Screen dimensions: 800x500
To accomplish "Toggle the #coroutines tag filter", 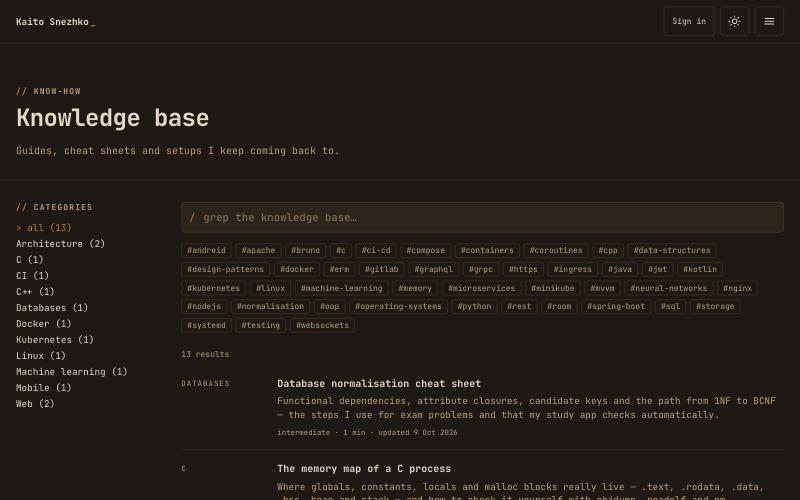I will (x=556, y=251).
